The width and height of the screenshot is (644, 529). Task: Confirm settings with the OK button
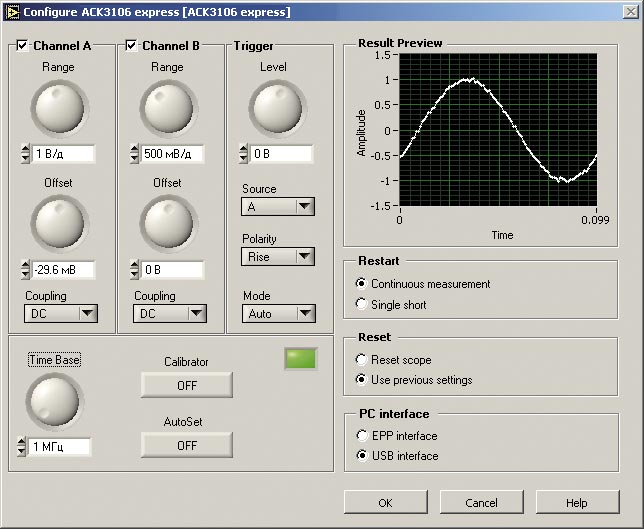(x=385, y=502)
